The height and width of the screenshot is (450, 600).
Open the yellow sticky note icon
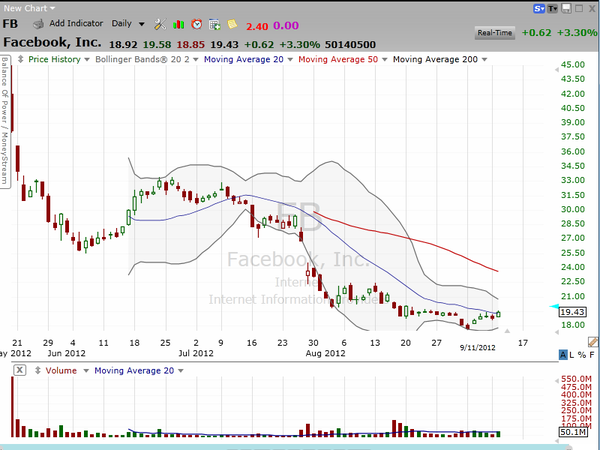pyautogui.click(x=232, y=24)
